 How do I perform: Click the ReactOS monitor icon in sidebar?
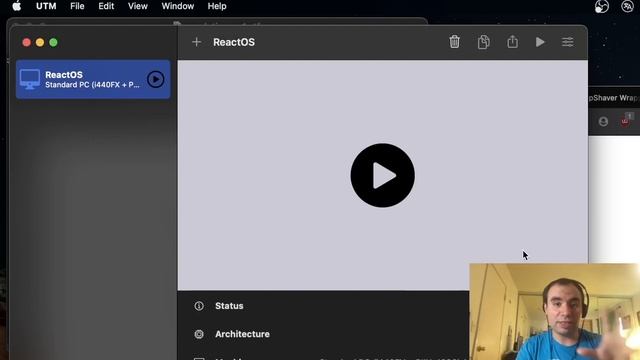coord(30,79)
